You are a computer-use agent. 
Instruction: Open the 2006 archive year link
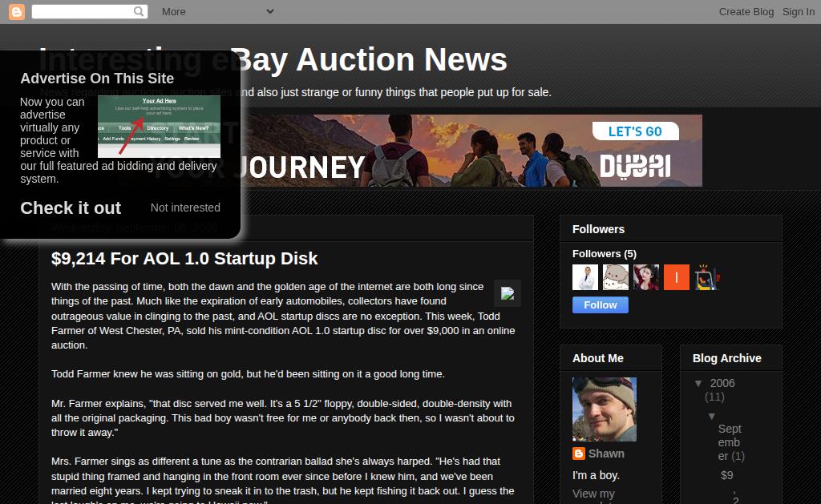pos(722,384)
